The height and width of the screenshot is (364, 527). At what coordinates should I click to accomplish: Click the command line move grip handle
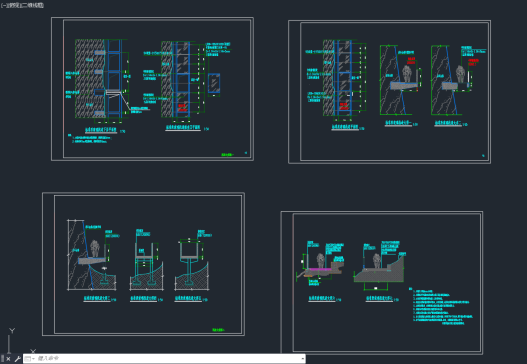[x=2, y=359]
